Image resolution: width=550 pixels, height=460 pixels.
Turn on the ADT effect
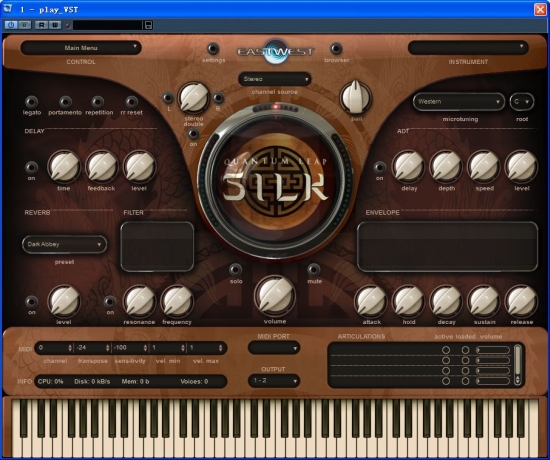click(380, 167)
